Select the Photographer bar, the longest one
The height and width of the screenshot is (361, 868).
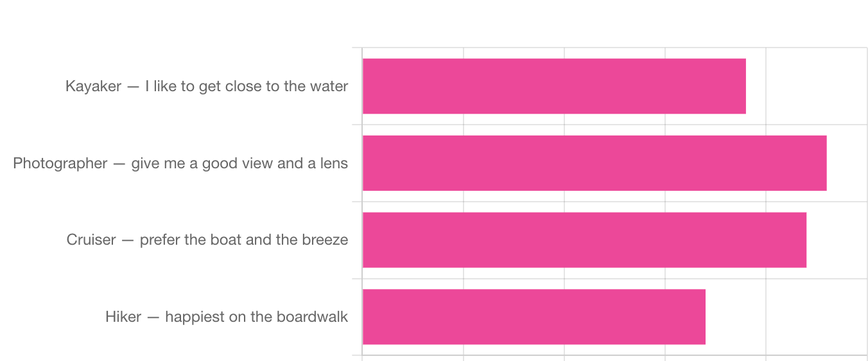(595, 163)
